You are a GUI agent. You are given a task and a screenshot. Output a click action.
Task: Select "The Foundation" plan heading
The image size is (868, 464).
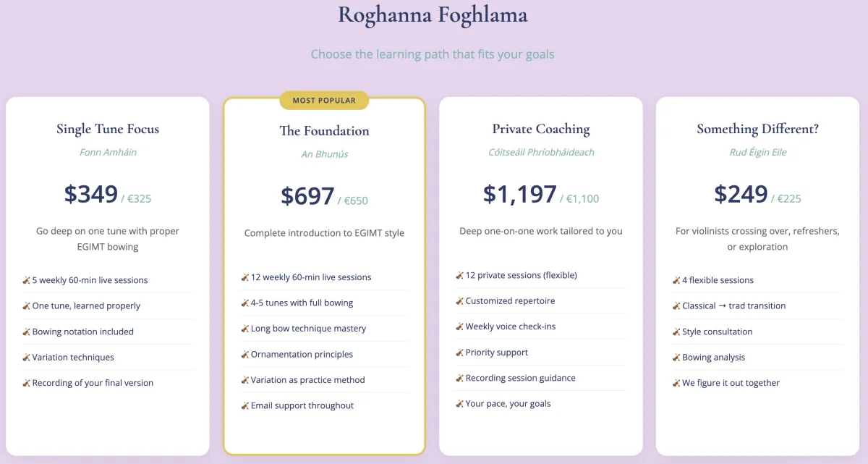(x=324, y=131)
